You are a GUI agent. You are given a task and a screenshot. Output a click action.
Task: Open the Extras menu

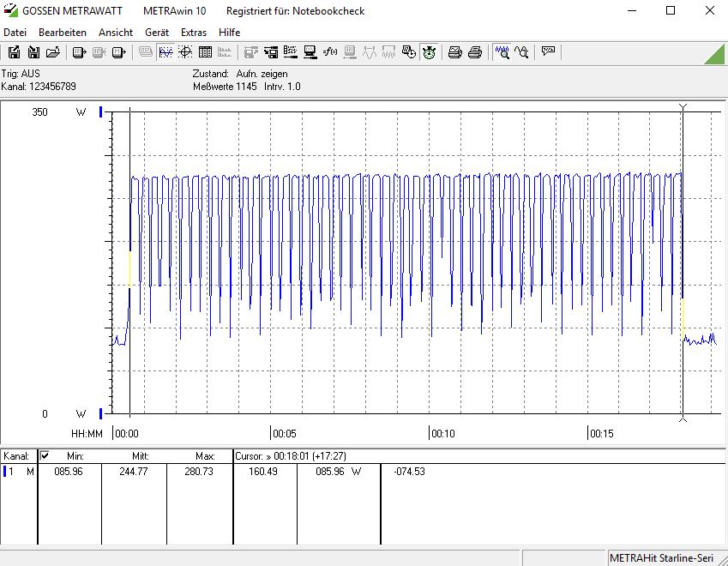tap(194, 32)
